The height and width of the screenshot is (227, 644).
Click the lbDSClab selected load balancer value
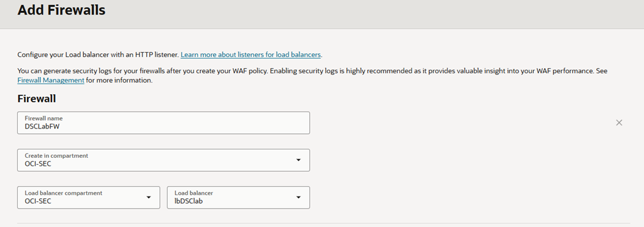189,201
